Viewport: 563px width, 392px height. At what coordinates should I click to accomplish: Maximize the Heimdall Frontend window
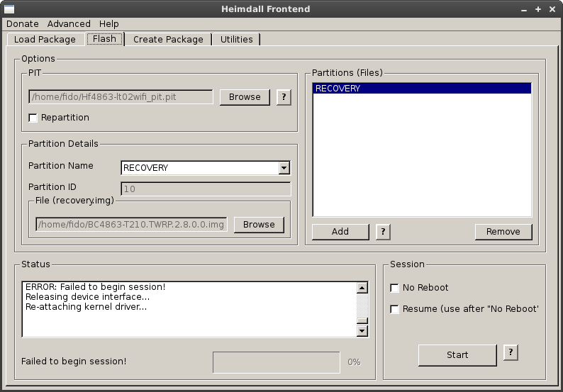538,9
